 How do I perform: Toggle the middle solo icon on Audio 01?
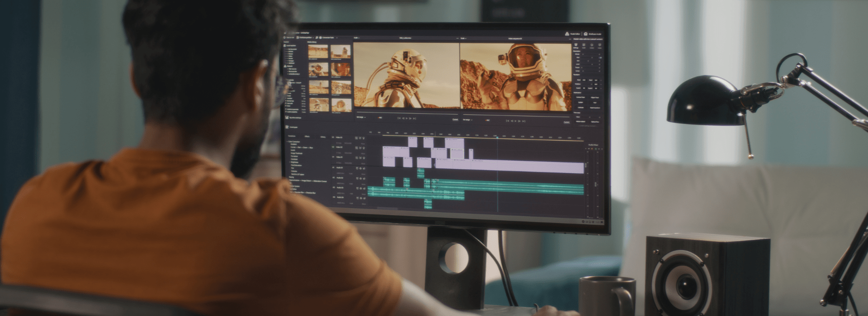point(361,168)
